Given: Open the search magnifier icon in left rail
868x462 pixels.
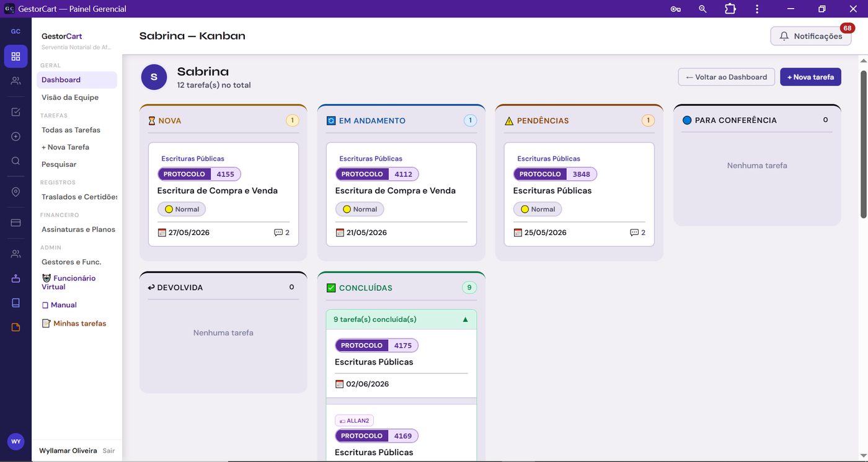Looking at the screenshot, I should click(x=15, y=161).
